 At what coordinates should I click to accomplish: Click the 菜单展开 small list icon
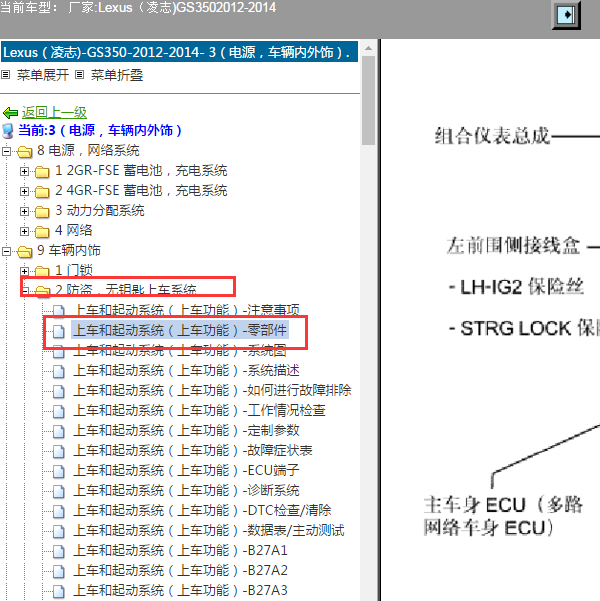[5, 74]
